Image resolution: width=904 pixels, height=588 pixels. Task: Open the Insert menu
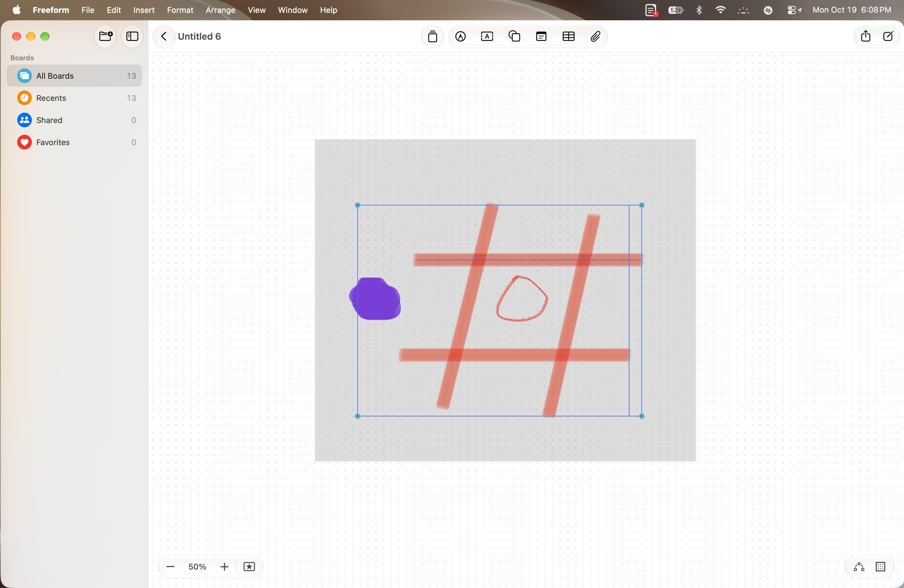pos(144,10)
